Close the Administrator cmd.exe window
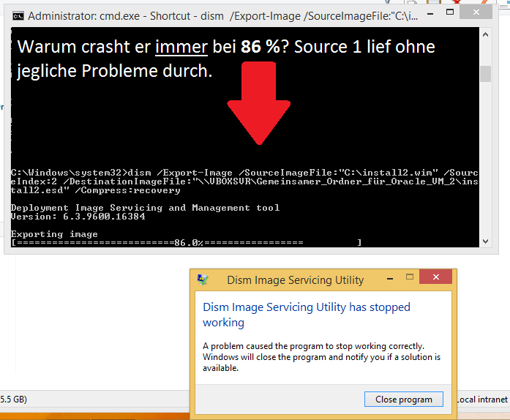The width and height of the screenshot is (510, 420). pos(476,12)
